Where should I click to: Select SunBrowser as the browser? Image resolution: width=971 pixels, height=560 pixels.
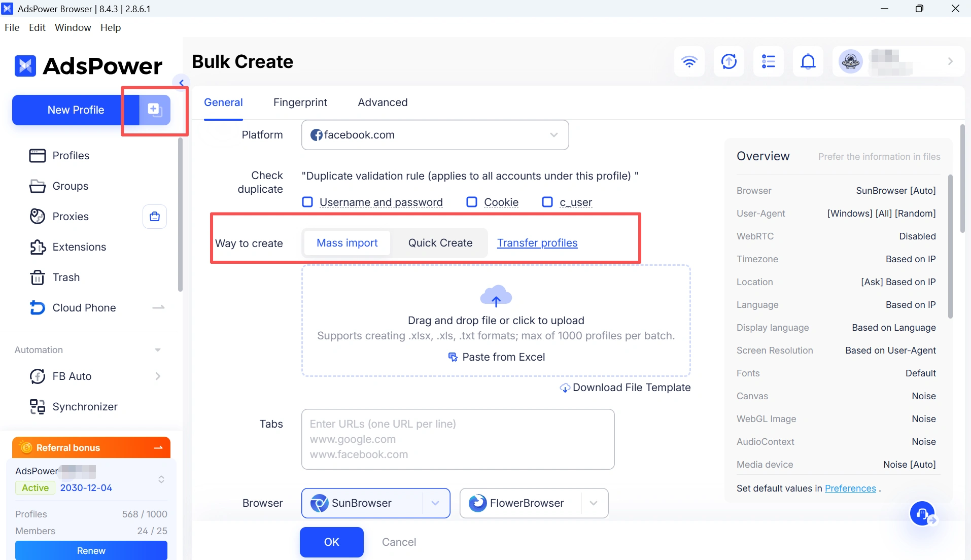[362, 503]
